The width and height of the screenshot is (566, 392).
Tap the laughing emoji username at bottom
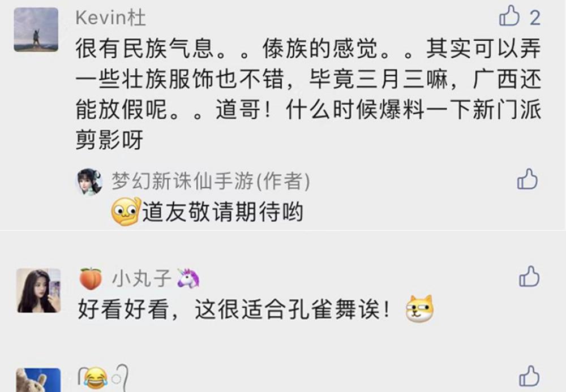[103, 377]
